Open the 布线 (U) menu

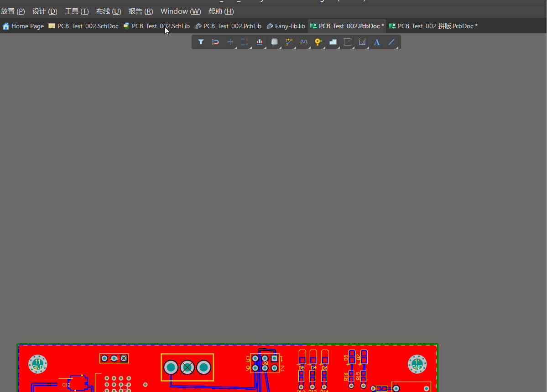click(109, 11)
